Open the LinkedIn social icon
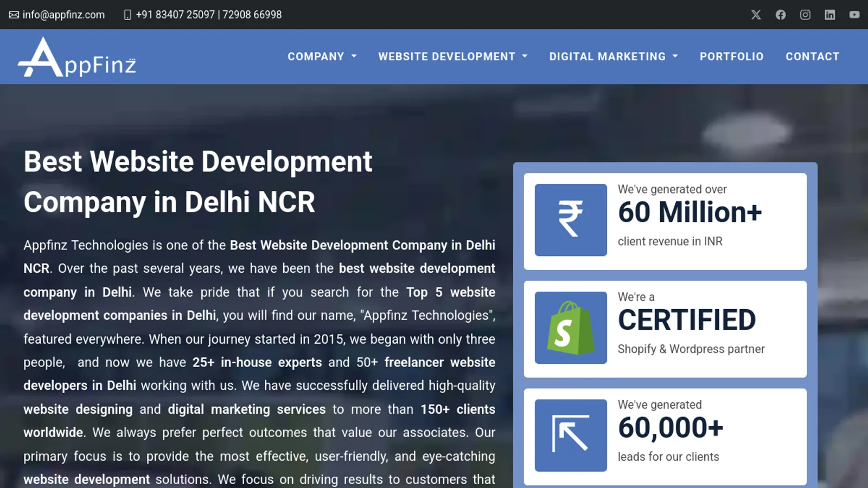Image resolution: width=868 pixels, height=488 pixels. pyautogui.click(x=830, y=15)
